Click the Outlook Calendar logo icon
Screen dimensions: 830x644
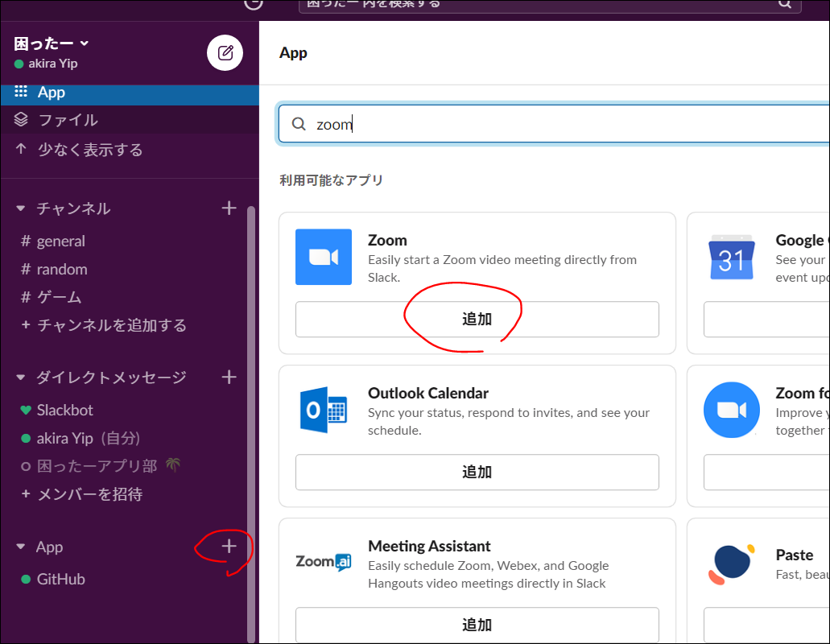coord(324,410)
